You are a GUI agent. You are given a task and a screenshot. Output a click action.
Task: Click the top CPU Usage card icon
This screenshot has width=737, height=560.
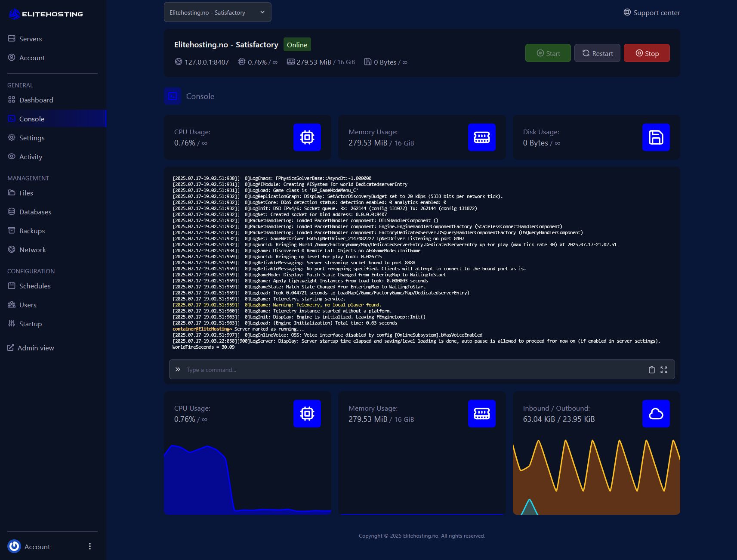[307, 137]
